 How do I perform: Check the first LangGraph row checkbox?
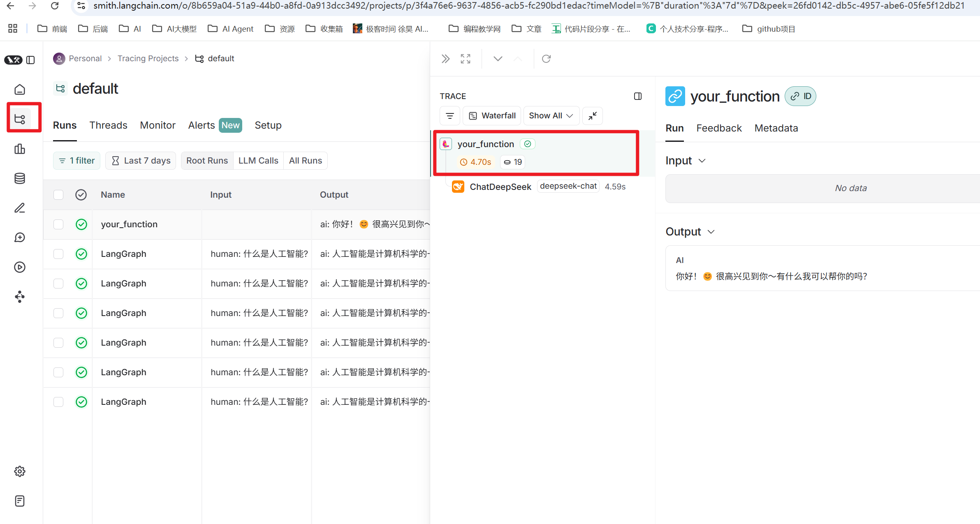point(58,254)
